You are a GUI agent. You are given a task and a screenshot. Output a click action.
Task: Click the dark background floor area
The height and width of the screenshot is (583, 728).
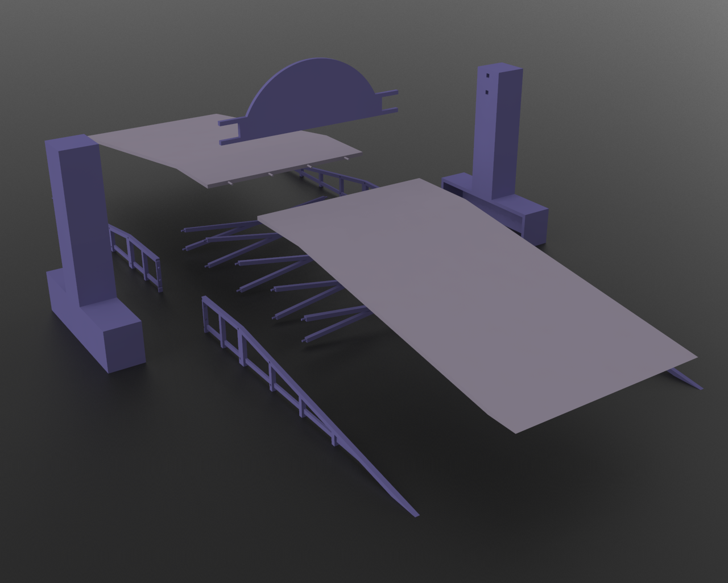click(x=597, y=512)
